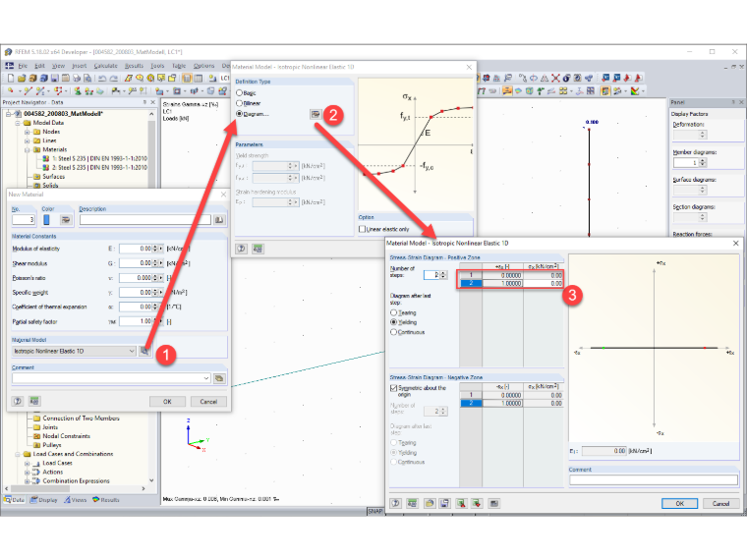Click Excel import icon in diagram dialog
The image size is (747, 560).
tap(461, 503)
